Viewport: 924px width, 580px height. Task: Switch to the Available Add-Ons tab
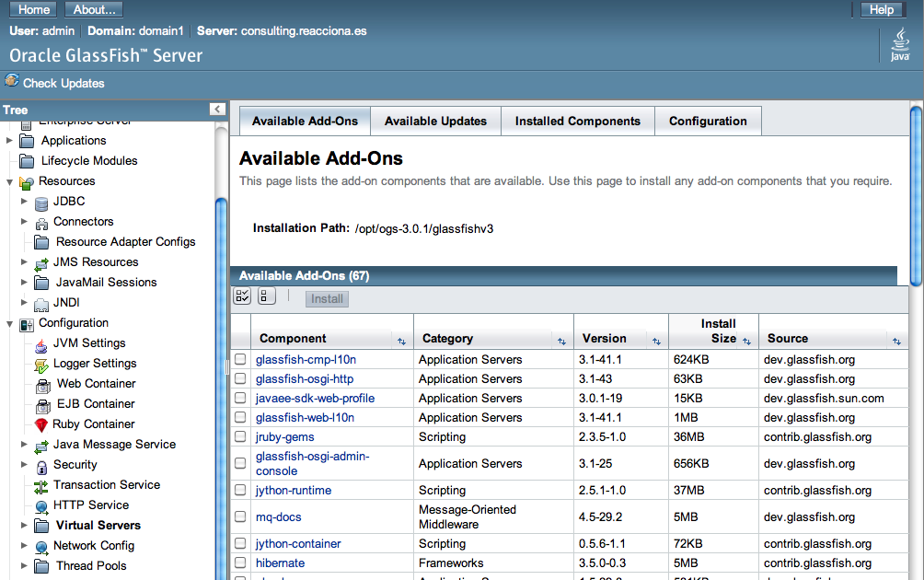coord(305,121)
